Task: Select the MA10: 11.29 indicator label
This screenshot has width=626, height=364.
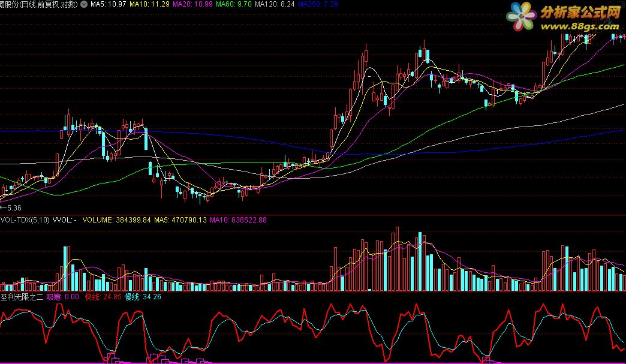Action: (x=149, y=4)
